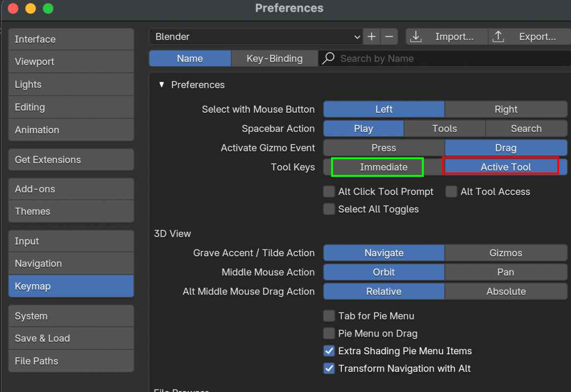This screenshot has height=392, width=571.
Task: Click the minus icon to remove preset
Action: [x=389, y=37]
